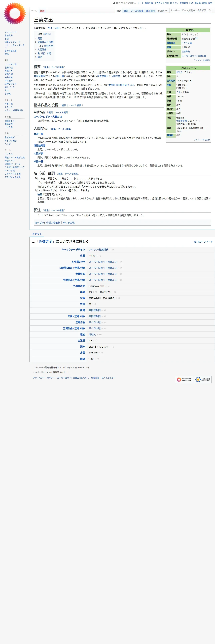Click eye icon in 所属 (登場人物) row

105,316
